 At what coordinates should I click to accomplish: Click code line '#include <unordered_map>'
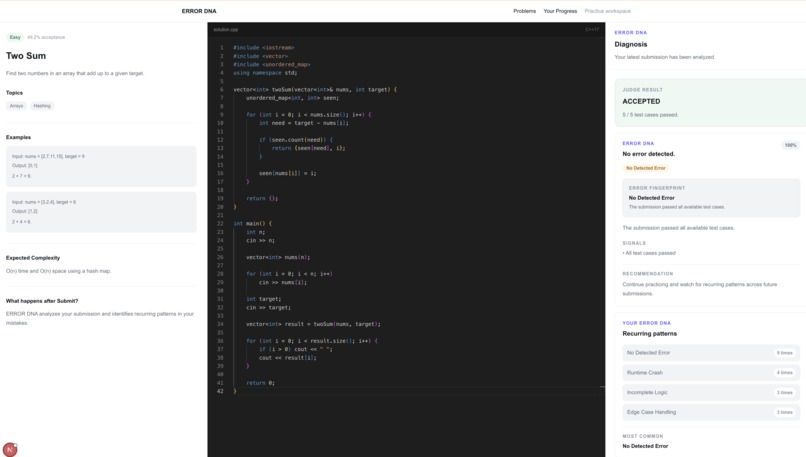pyautogui.click(x=272, y=64)
